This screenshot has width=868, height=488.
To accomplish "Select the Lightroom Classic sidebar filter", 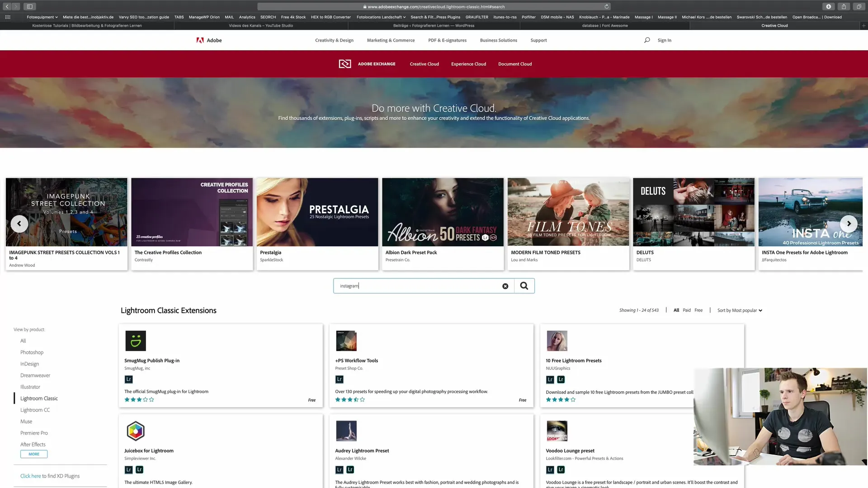I will pyautogui.click(x=39, y=398).
